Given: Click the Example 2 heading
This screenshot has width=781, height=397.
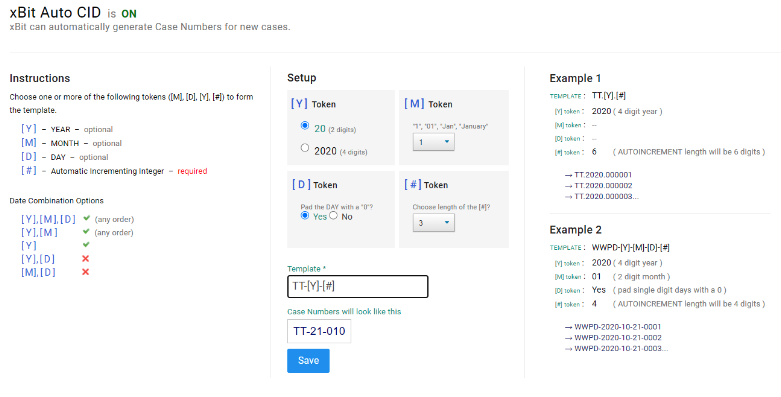Looking at the screenshot, I should click(x=575, y=230).
